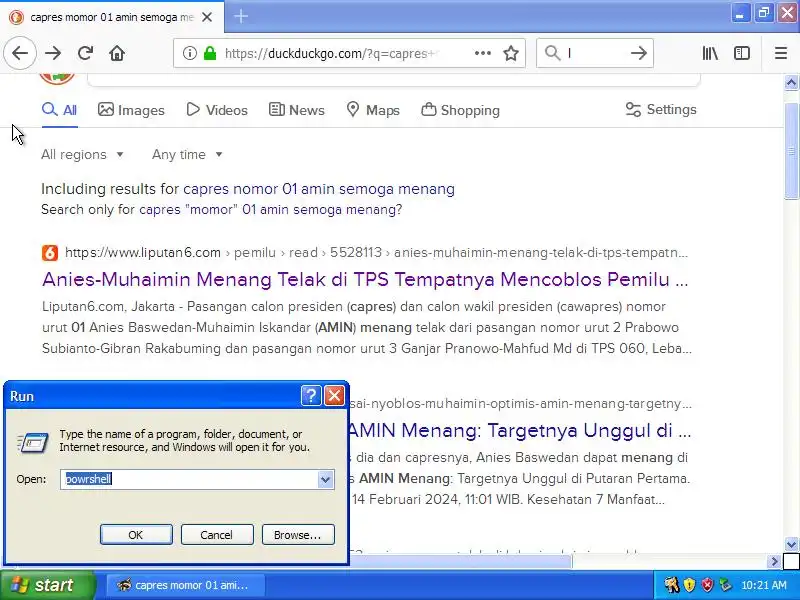Open the Anies-Muhaimin Menang Telak result

coord(365,279)
